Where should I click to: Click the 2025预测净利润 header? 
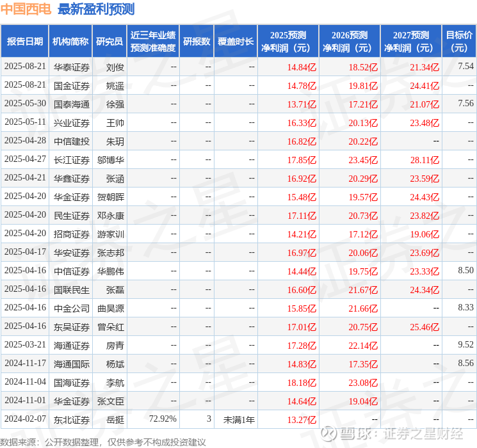point(288,42)
